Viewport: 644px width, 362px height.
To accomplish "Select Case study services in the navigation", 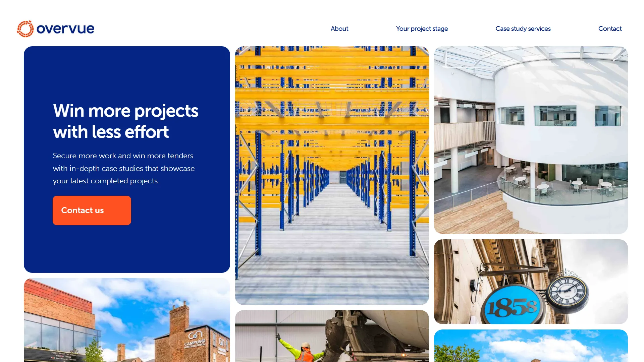I will tap(523, 29).
